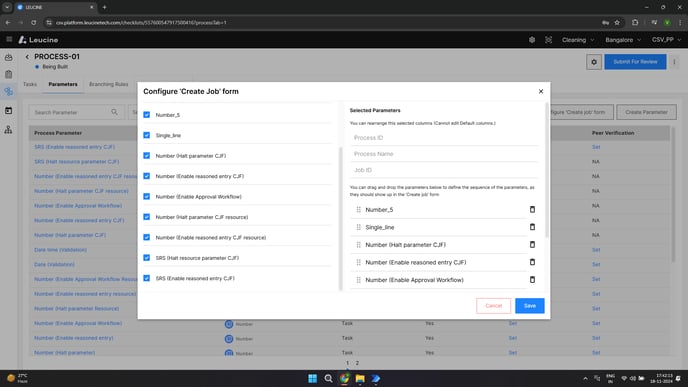Open the CSV_PP user dropdown

(666, 40)
